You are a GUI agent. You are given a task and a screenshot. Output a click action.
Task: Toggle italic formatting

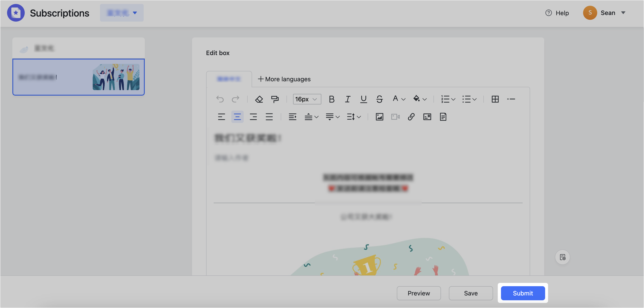[348, 99]
